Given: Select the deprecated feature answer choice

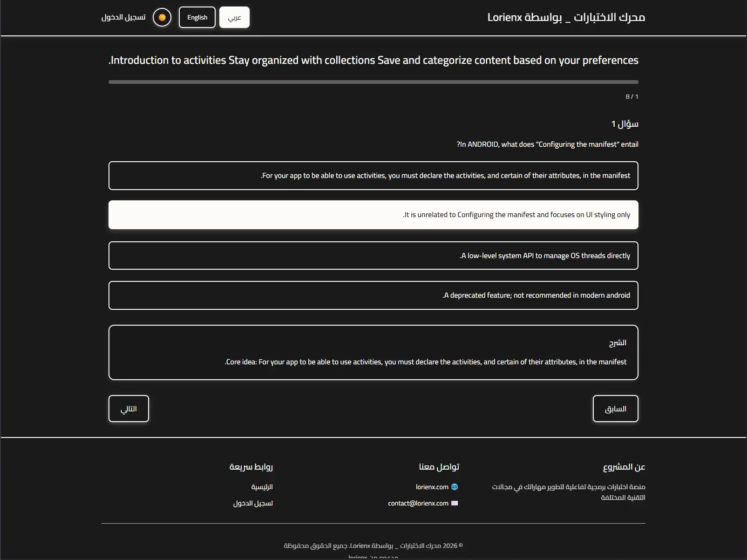Looking at the screenshot, I should (x=373, y=295).
